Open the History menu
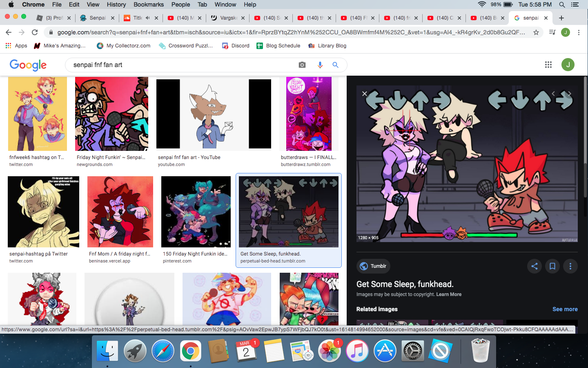Screen dimensions: 588x368 (116, 4)
